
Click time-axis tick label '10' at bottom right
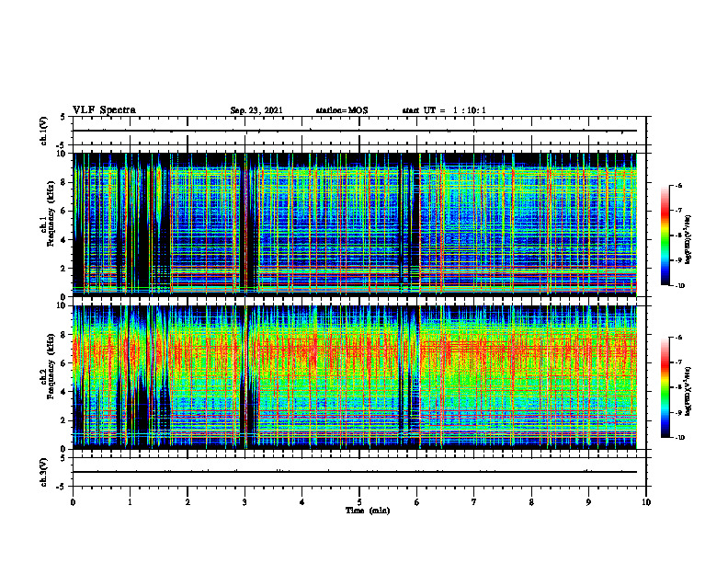point(646,502)
